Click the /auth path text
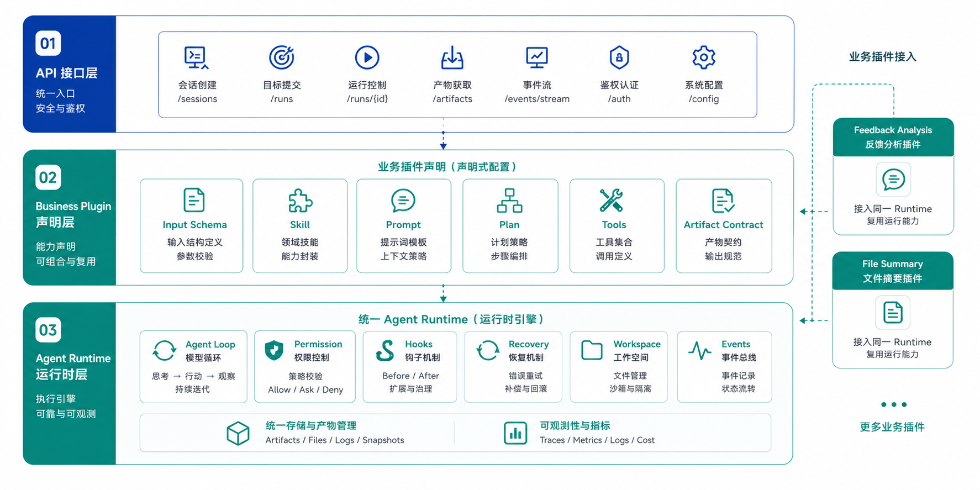Screen dimensions: 980x490 (x=619, y=99)
